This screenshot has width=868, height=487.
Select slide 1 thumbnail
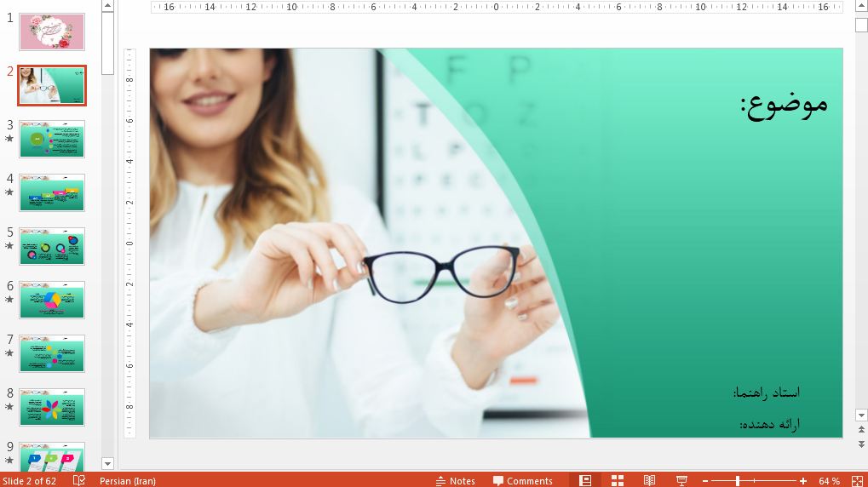coord(52,32)
